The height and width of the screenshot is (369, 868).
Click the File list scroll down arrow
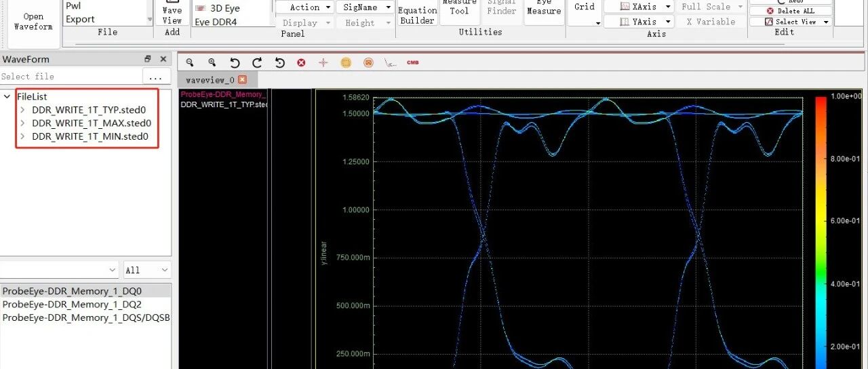coord(150,20)
